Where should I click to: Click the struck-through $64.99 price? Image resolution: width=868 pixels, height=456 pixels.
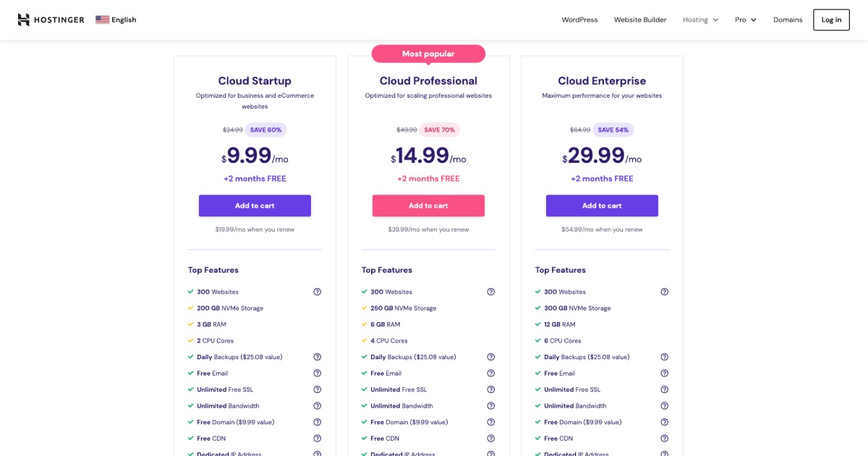tap(580, 130)
